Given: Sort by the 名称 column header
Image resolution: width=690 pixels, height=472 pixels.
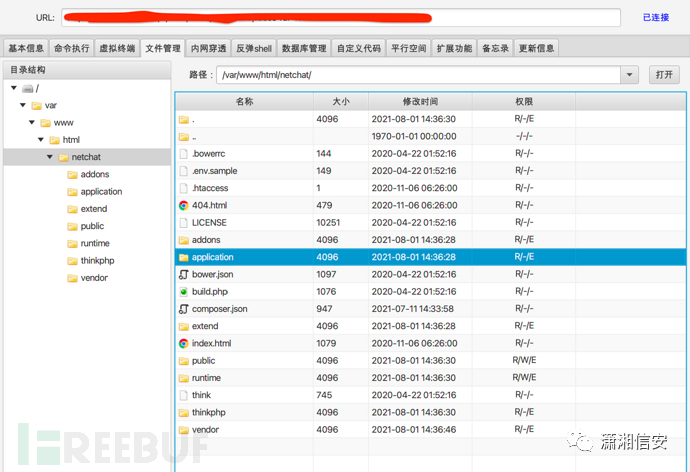Looking at the screenshot, I should [x=245, y=102].
